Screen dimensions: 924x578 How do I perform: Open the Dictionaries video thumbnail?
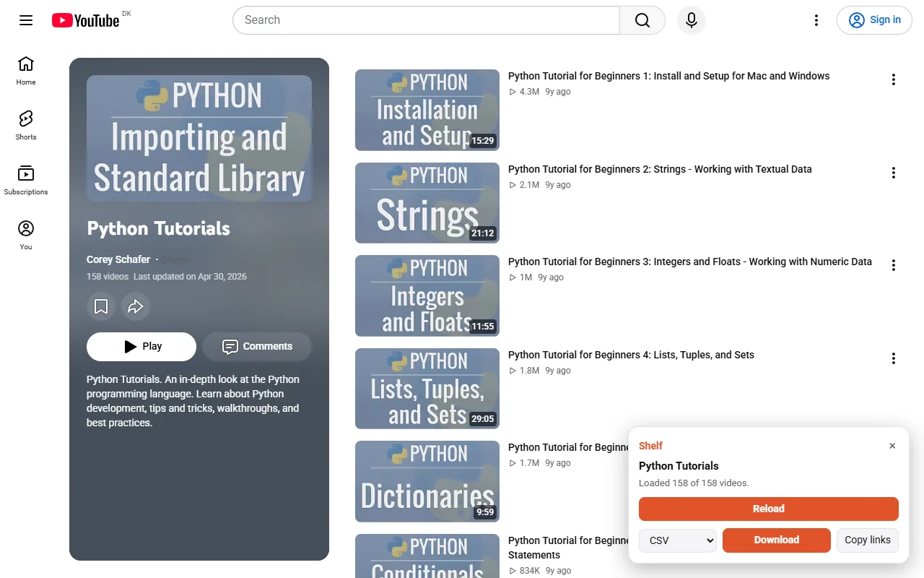coord(427,481)
